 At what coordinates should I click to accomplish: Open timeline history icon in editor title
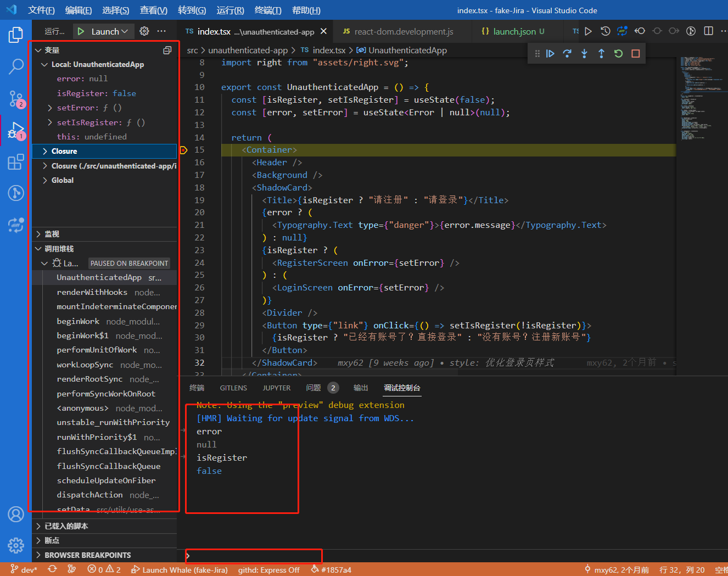tap(605, 31)
